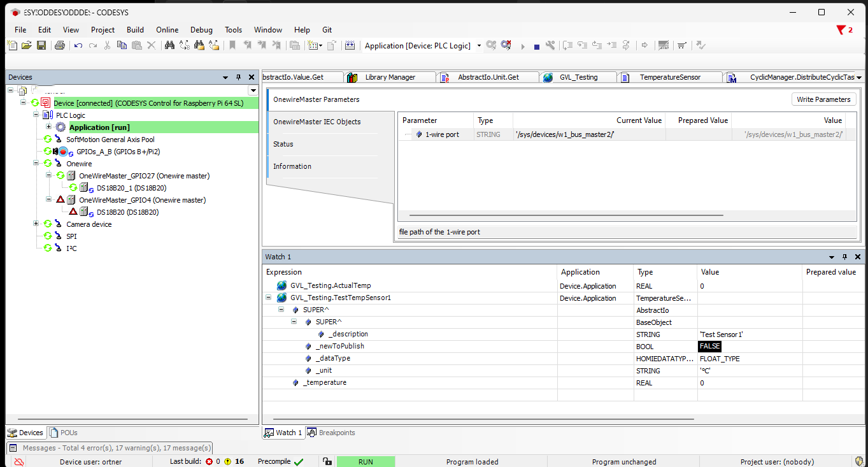
Task: Click the Login gear icon in toolbar
Action: [x=491, y=45]
